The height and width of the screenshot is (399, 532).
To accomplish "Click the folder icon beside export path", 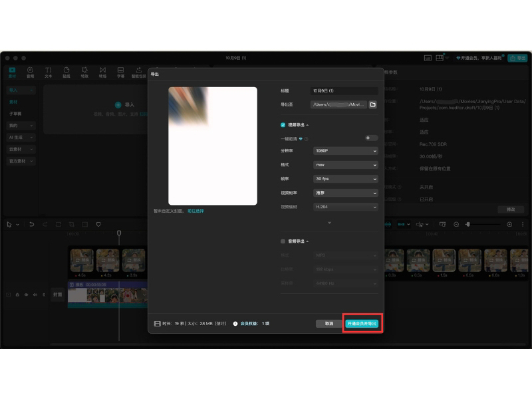I will click(372, 104).
